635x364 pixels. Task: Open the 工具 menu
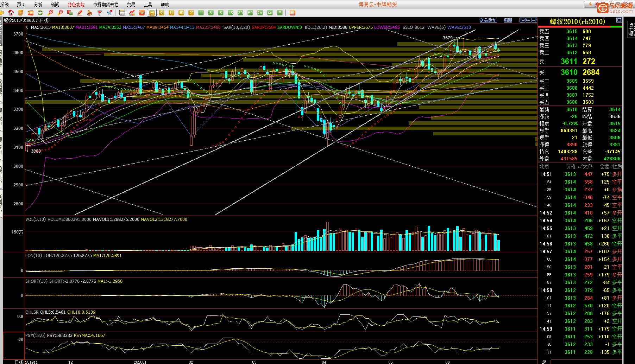click(x=148, y=5)
